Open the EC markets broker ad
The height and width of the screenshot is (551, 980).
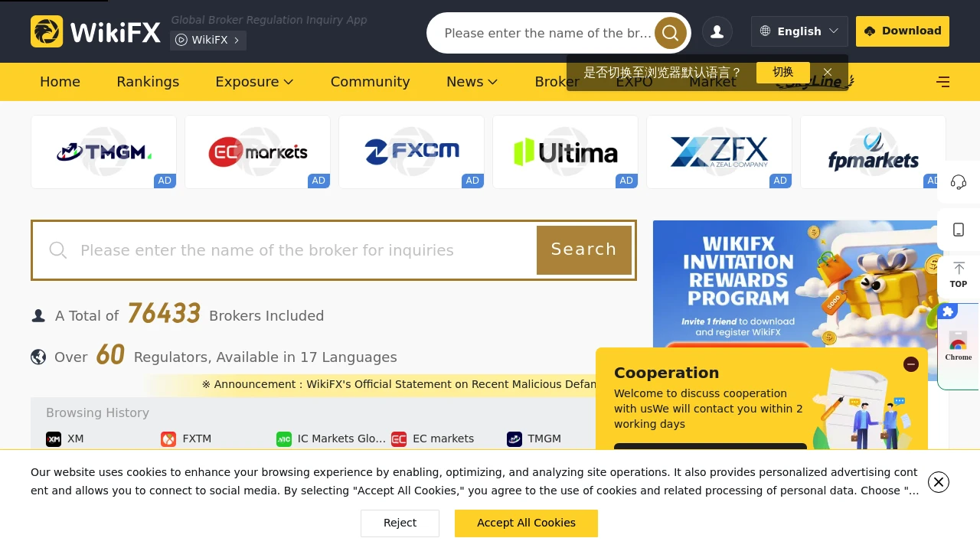point(257,152)
